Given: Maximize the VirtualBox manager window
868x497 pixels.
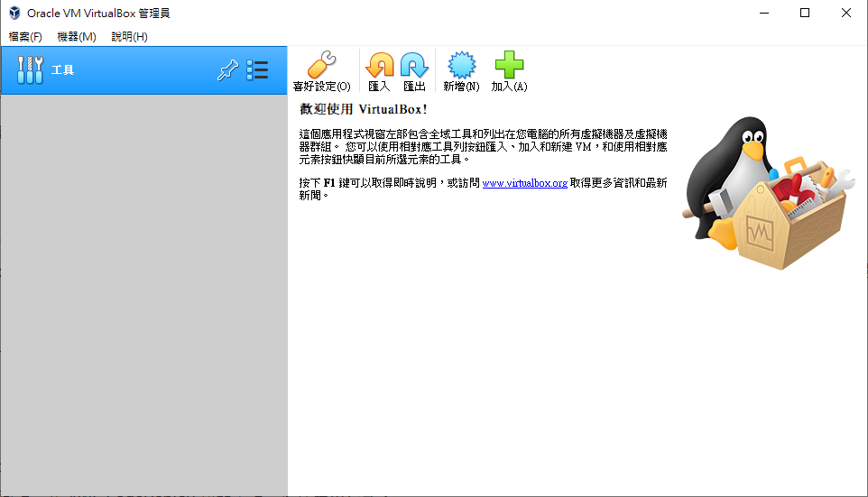Looking at the screenshot, I should point(805,13).
